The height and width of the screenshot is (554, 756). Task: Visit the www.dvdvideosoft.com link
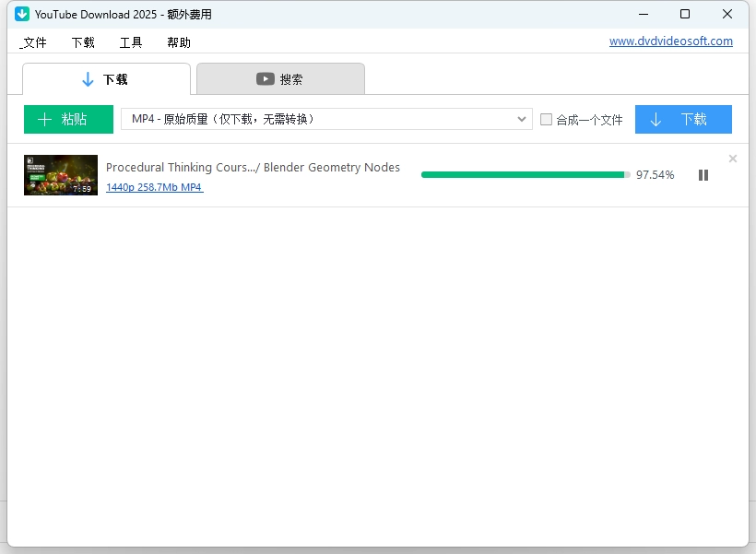670,41
